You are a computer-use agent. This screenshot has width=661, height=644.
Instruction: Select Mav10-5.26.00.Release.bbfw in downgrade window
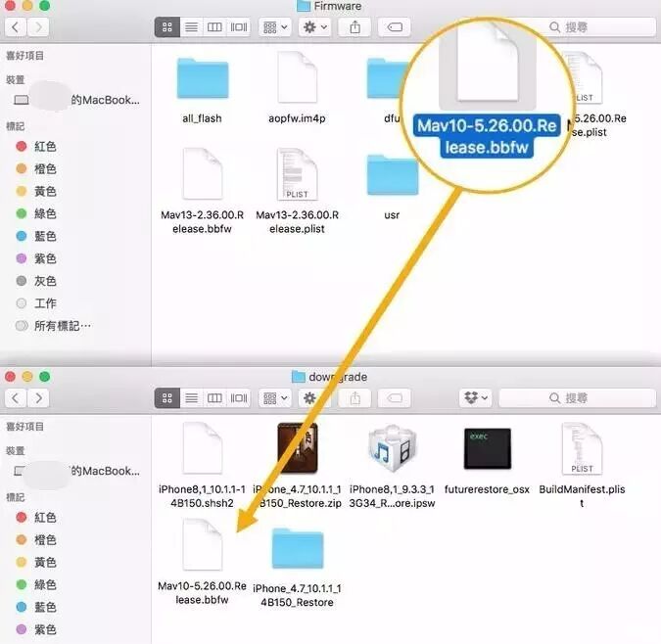(x=203, y=544)
